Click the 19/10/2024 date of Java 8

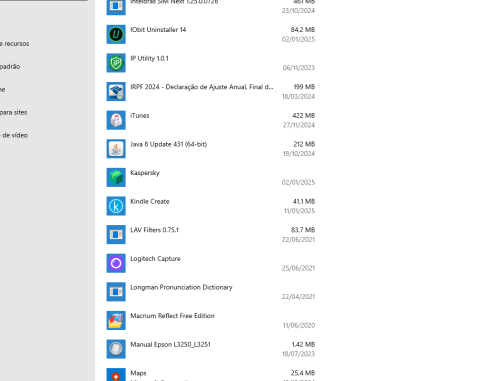[299, 154]
